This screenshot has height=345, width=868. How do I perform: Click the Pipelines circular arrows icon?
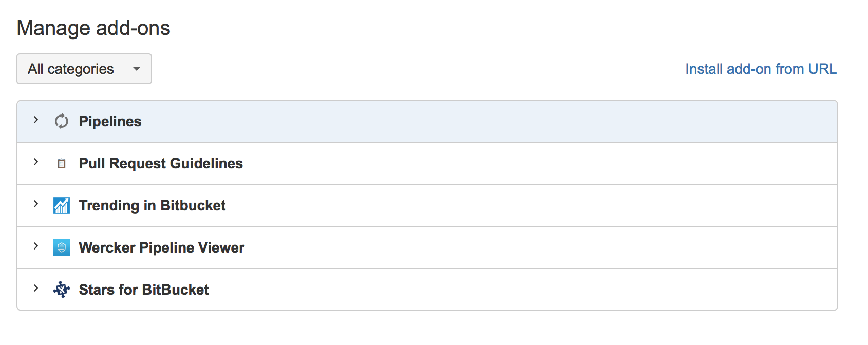coord(62,121)
